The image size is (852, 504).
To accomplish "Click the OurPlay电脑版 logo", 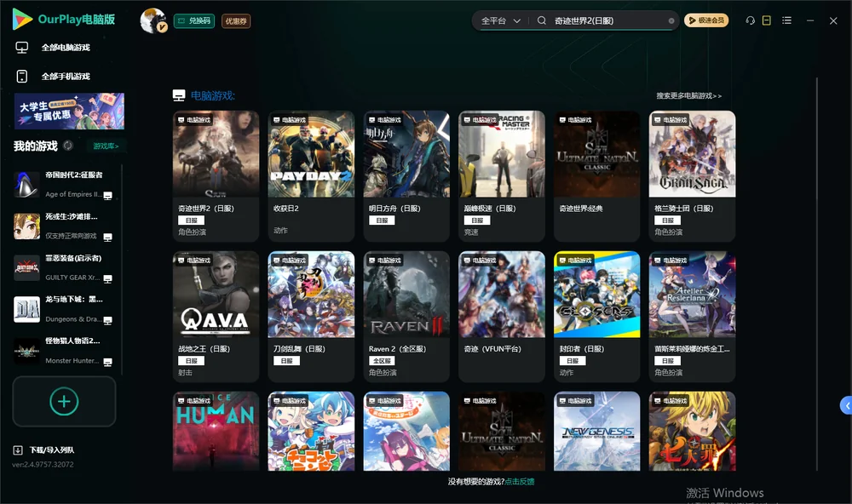I will (63, 20).
